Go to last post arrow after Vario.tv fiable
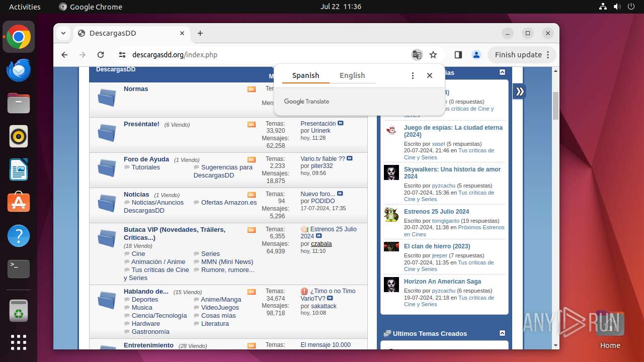644x362 pixels. 350,158
